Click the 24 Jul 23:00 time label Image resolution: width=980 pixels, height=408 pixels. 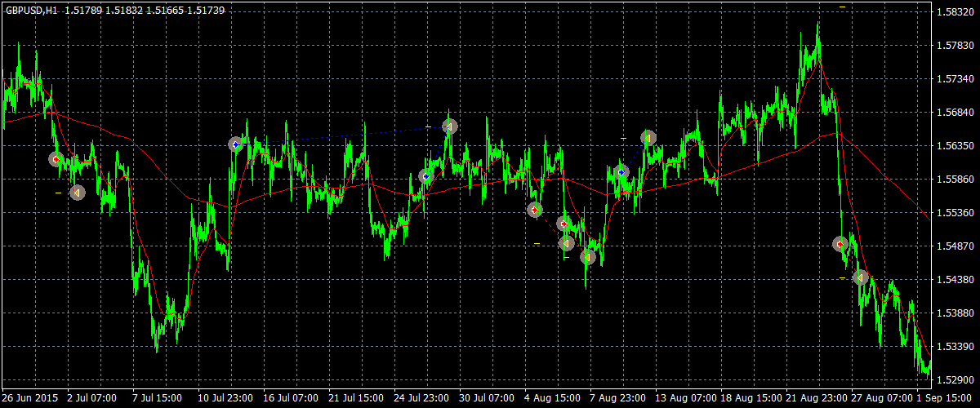(x=423, y=399)
